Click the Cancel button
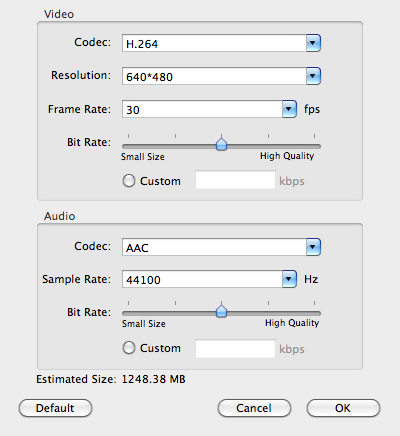 (254, 408)
